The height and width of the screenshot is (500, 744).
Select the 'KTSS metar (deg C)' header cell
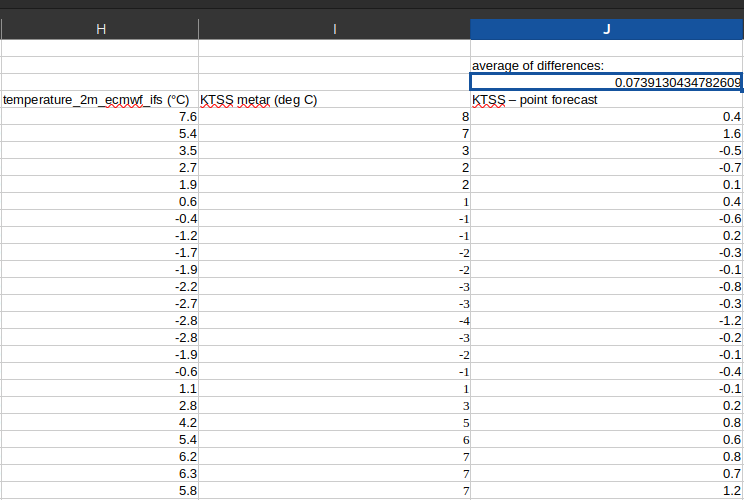[334, 100]
